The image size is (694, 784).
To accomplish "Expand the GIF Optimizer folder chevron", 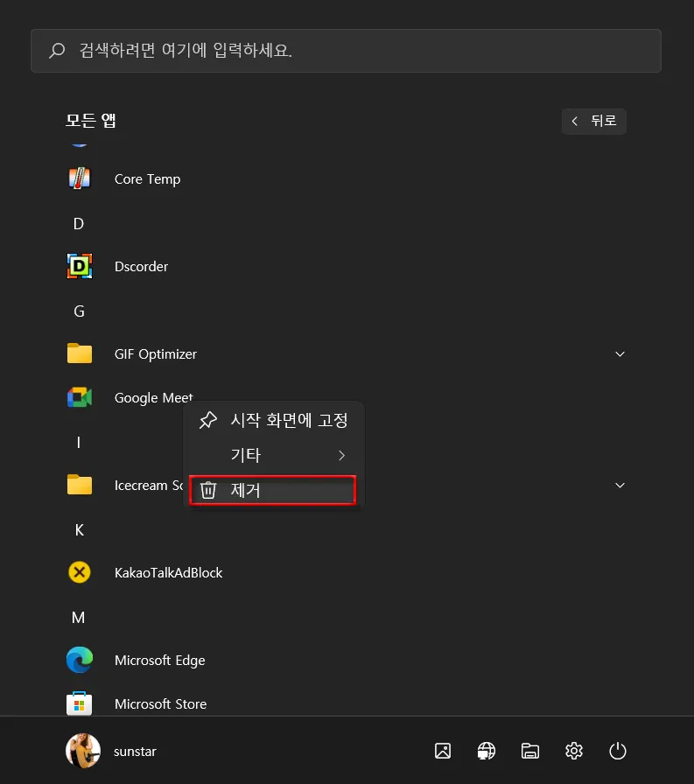I will pos(620,354).
